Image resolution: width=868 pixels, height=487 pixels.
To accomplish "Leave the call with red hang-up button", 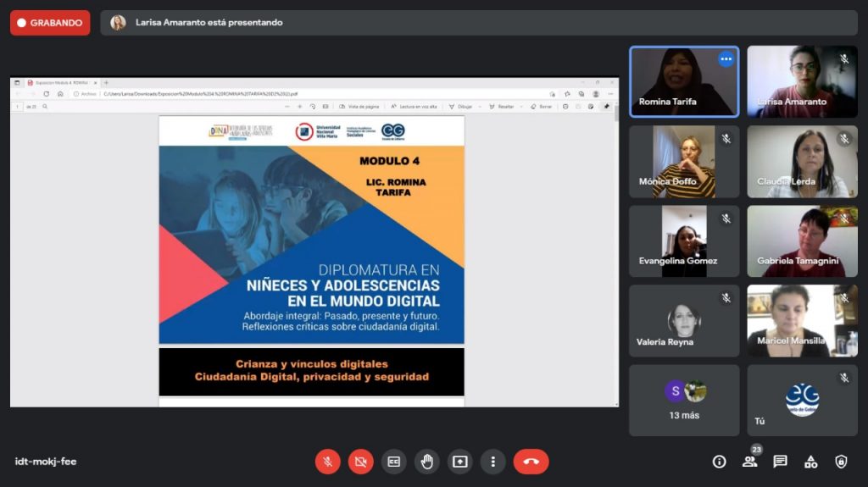I will pos(531,462).
